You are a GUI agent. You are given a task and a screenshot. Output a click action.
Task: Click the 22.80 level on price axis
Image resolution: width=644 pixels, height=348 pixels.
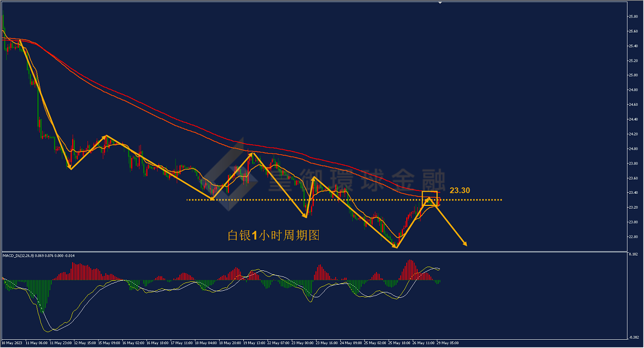pos(633,237)
